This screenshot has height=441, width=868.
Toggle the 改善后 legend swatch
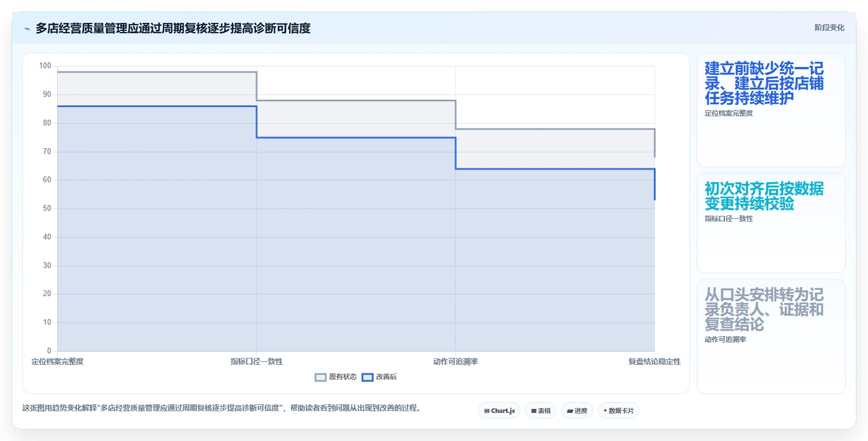[x=368, y=377]
